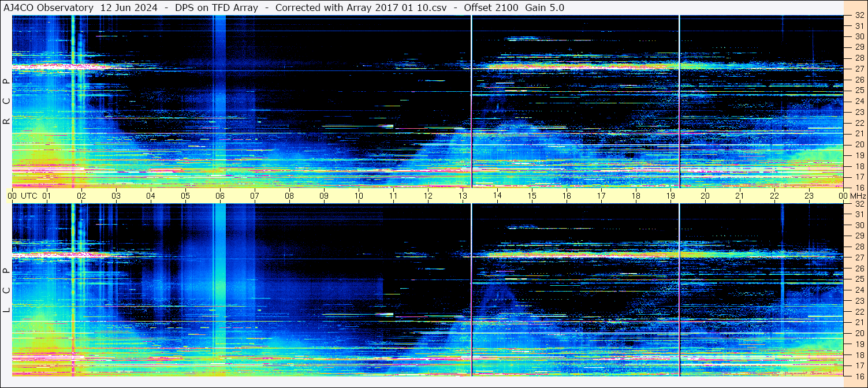Click the DPS on TFD Array header text
This screenshot has width=868, height=388.
tap(217, 8)
